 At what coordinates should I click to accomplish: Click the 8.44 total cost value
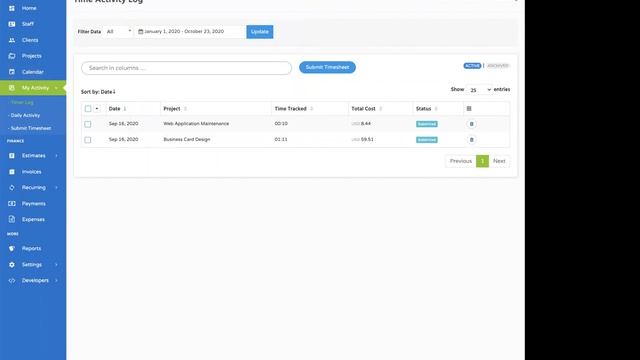click(366, 123)
